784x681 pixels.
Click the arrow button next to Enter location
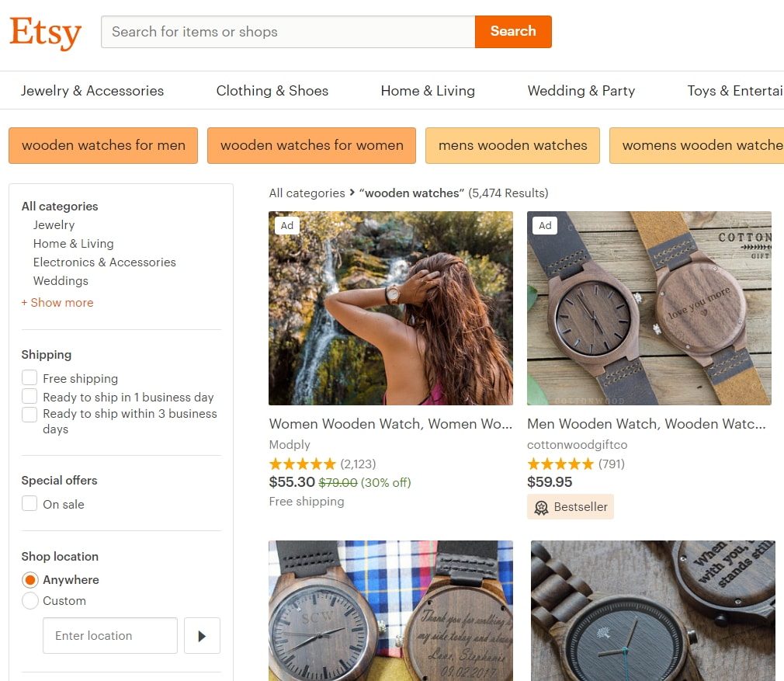[x=202, y=635]
